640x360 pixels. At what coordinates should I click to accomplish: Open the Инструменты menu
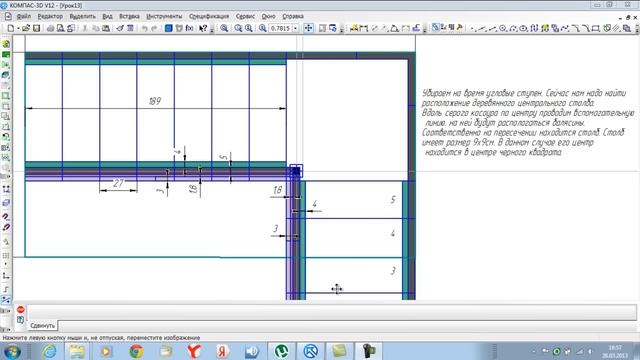(x=164, y=16)
